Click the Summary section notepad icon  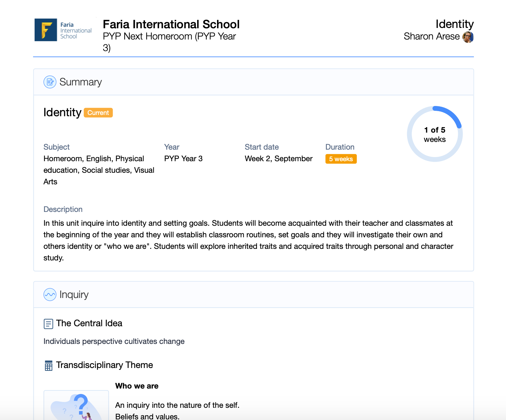(50, 82)
